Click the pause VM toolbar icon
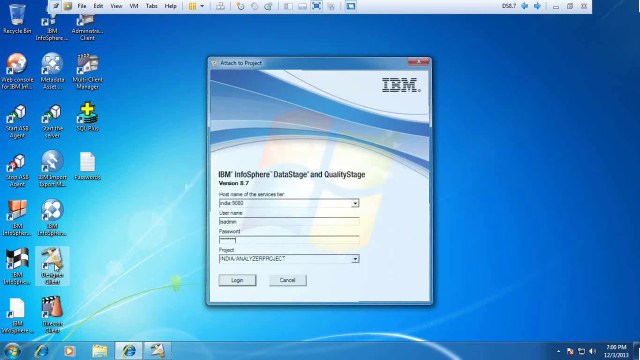The width and height of the screenshot is (640, 360). coord(192,6)
